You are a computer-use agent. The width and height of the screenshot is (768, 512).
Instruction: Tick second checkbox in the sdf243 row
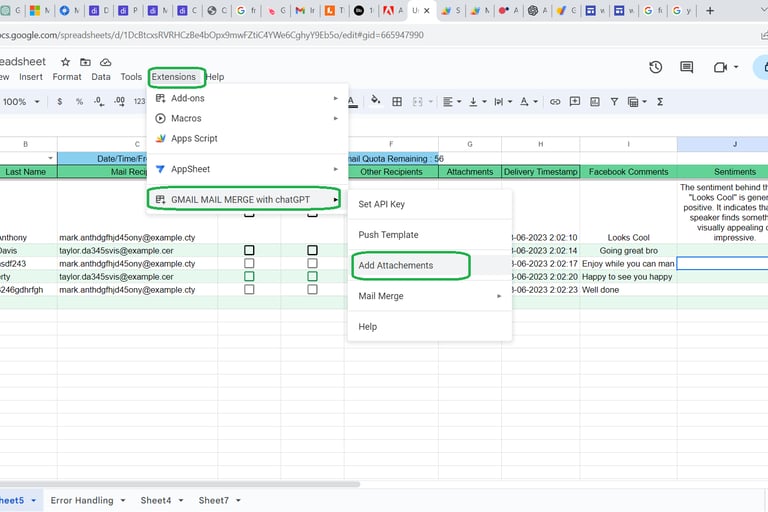pyautogui.click(x=312, y=264)
